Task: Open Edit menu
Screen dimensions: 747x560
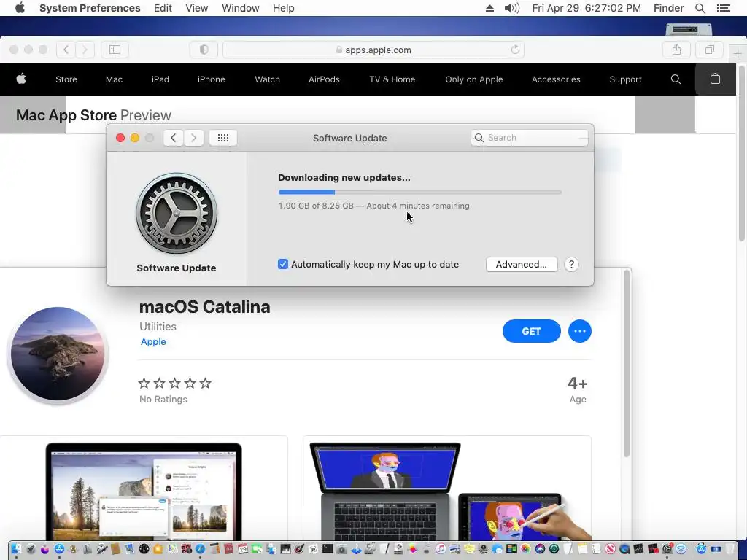Action: coord(163,8)
